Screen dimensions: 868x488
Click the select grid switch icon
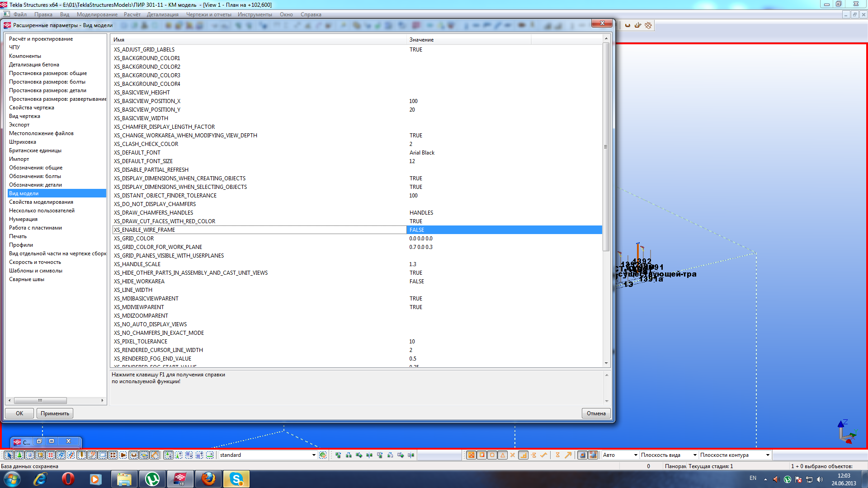click(x=61, y=455)
